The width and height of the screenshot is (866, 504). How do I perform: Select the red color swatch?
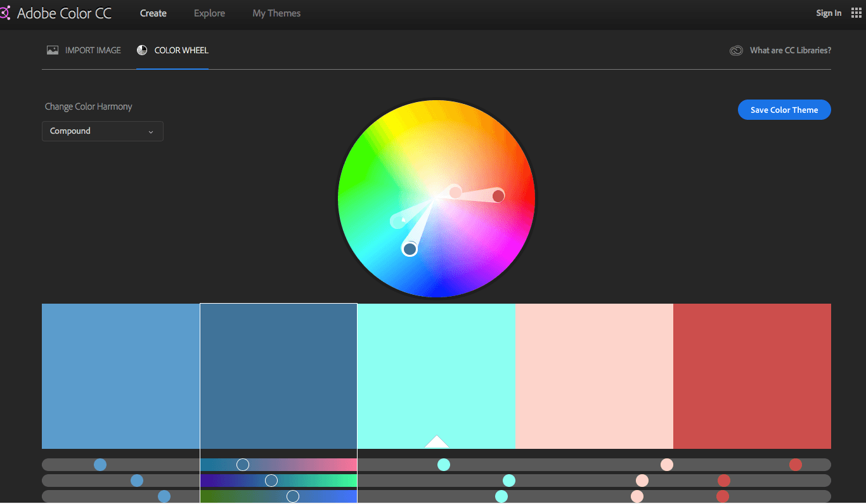(752, 376)
